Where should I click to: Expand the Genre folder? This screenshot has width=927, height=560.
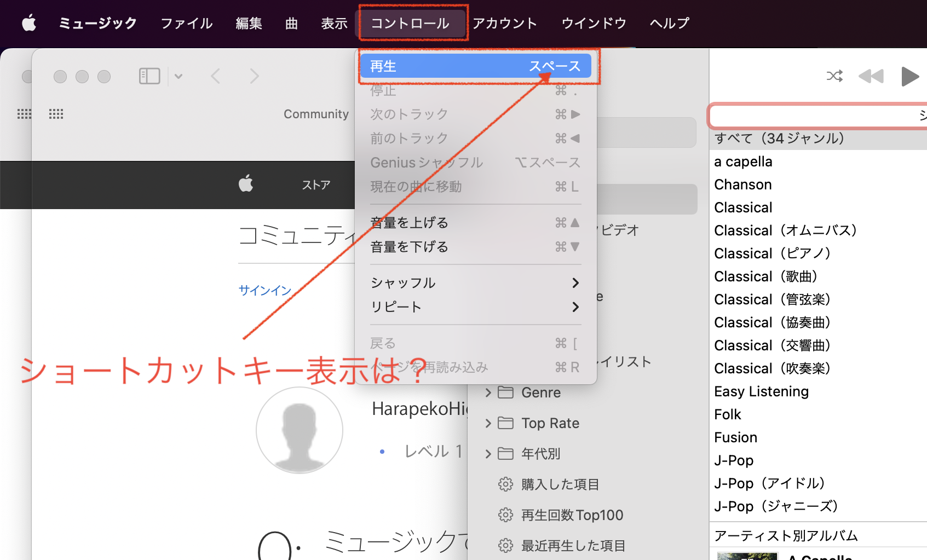[488, 392]
